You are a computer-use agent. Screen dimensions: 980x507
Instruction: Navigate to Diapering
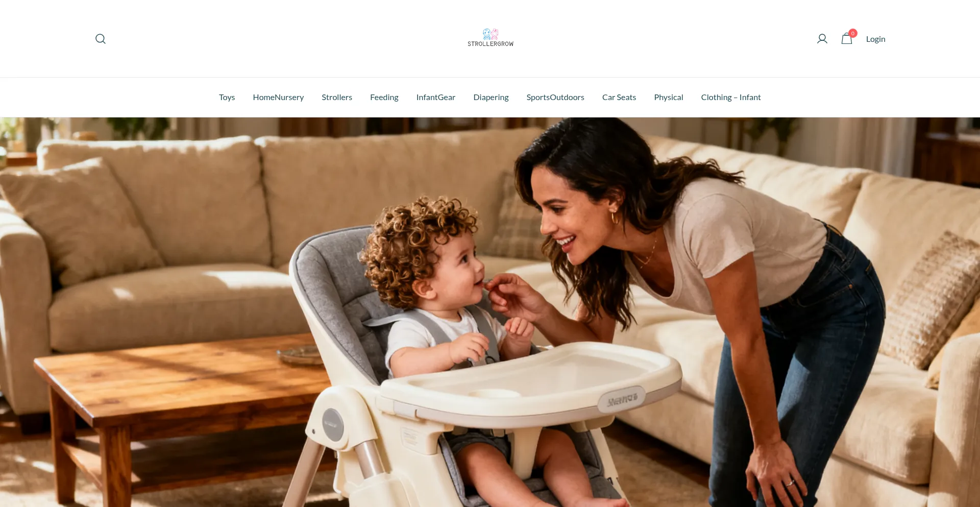point(491,98)
